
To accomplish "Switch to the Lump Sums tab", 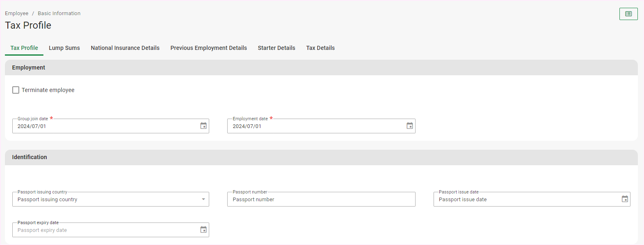I will pos(64,48).
